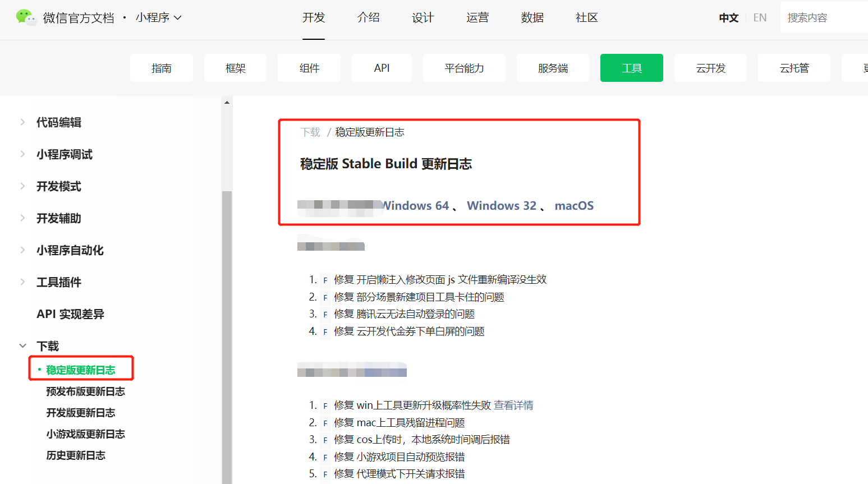Open the 小程序自动化 sidebar item
Screen dimensions: 868x484
pyautogui.click(x=70, y=250)
